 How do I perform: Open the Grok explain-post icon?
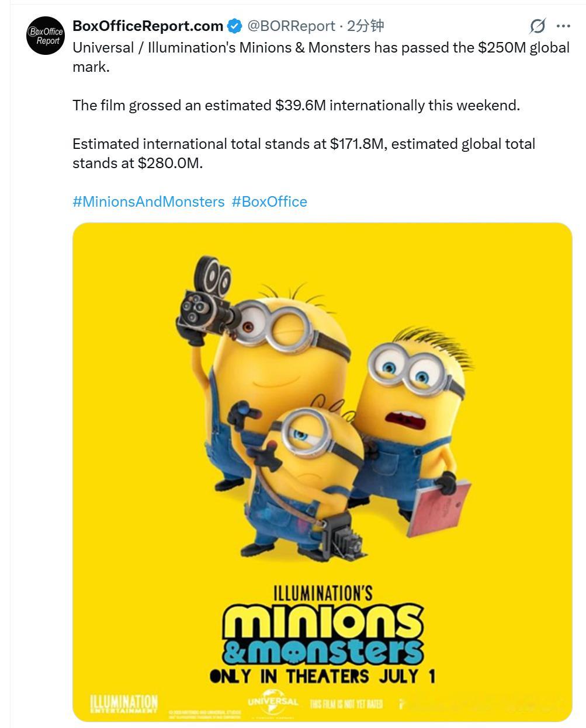[537, 26]
